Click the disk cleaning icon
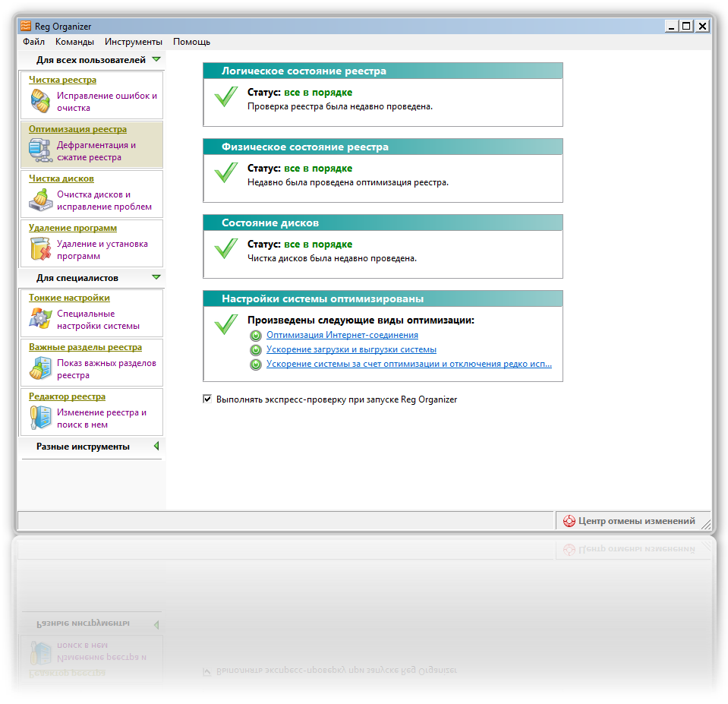This screenshot has width=728, height=704. pyautogui.click(x=40, y=200)
